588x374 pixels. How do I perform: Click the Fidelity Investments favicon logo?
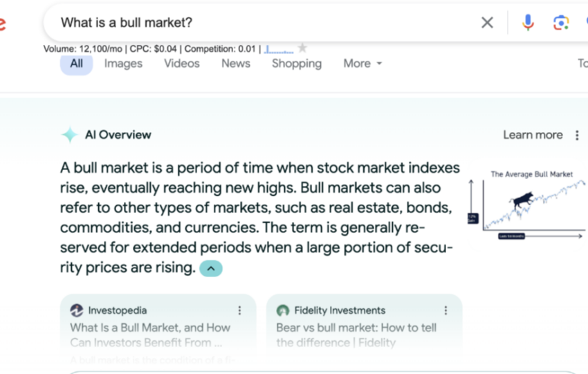click(x=283, y=310)
